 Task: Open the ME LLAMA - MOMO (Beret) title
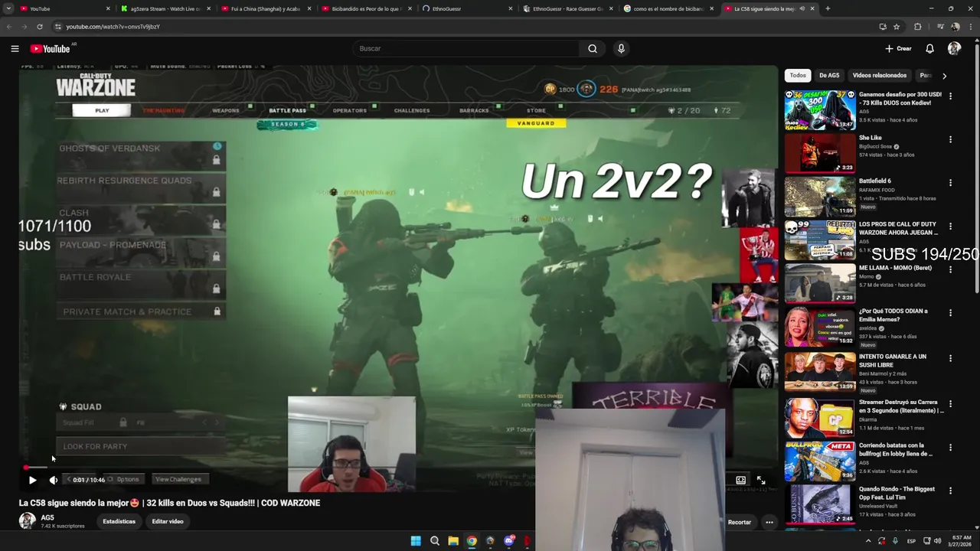pyautogui.click(x=895, y=268)
